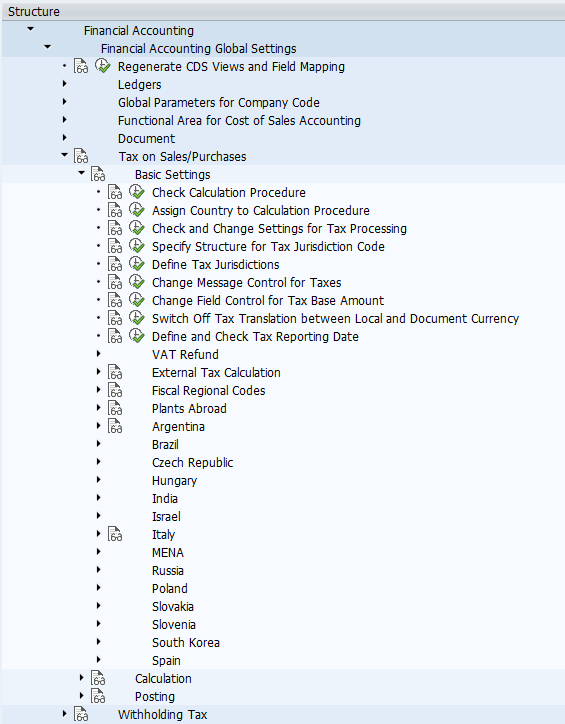Select the Slovakia tree entry
This screenshot has height=724, width=565.
tap(173, 607)
